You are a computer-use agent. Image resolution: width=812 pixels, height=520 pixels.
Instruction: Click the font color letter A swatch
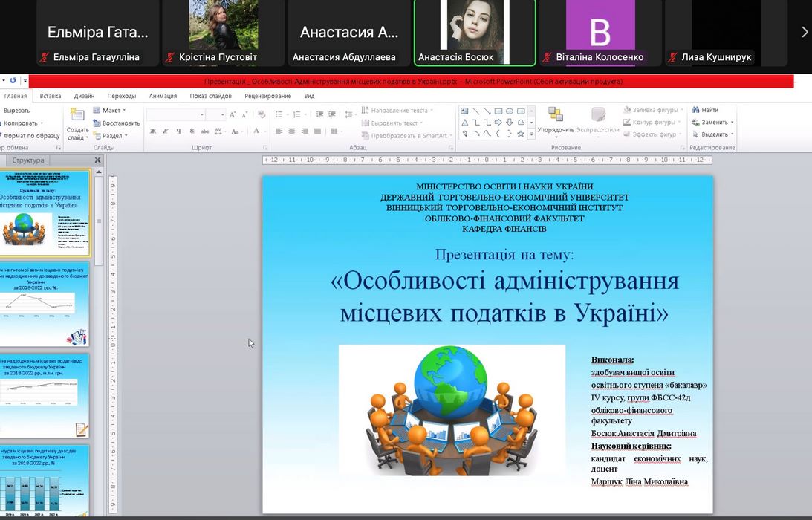(x=256, y=131)
